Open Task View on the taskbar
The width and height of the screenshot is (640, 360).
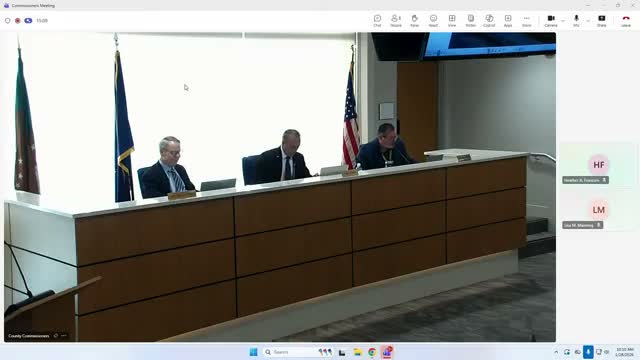coord(342,352)
